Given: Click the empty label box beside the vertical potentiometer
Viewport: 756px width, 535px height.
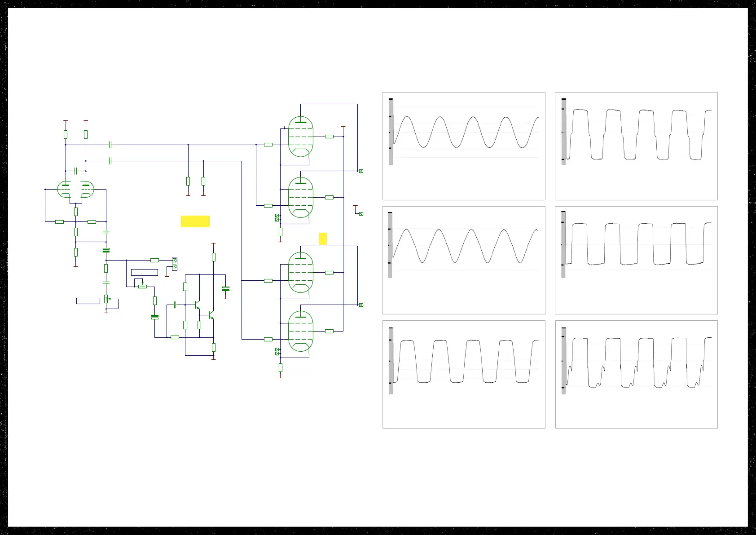Looking at the screenshot, I should pos(88,301).
